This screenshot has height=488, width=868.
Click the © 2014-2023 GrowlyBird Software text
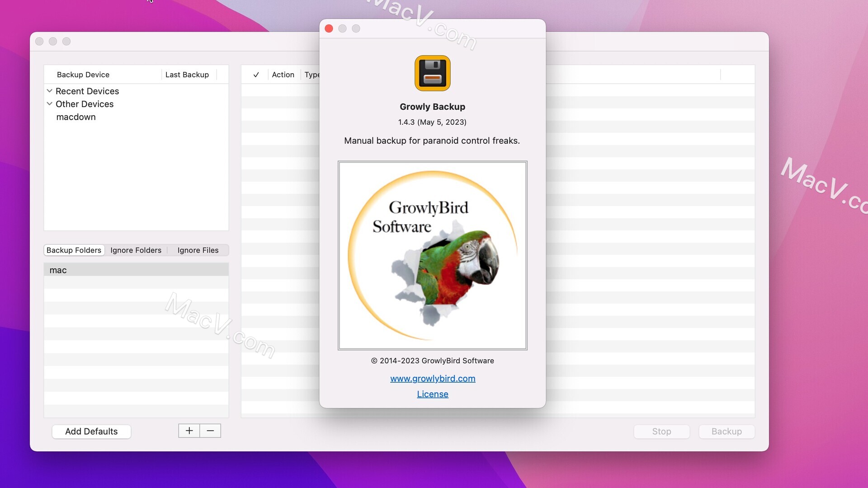pyautogui.click(x=432, y=361)
